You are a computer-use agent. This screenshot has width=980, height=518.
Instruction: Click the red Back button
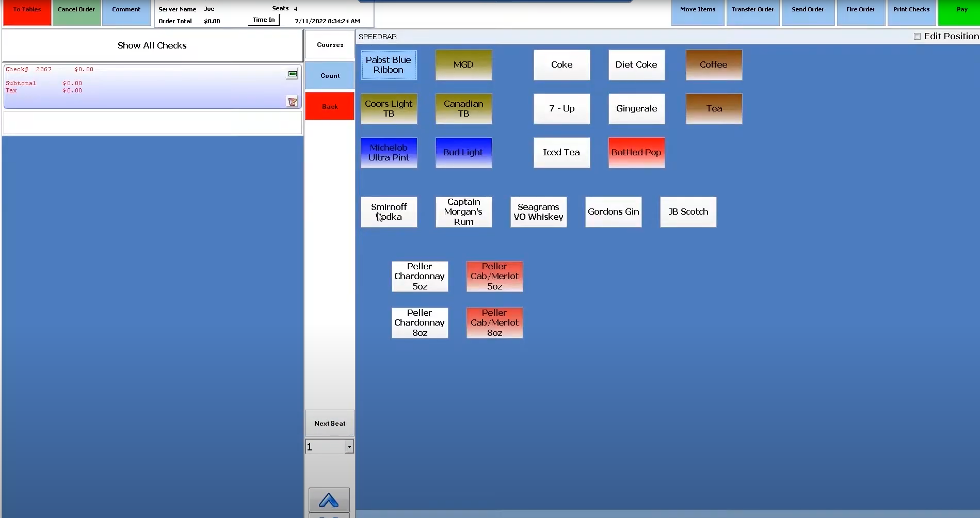point(329,106)
